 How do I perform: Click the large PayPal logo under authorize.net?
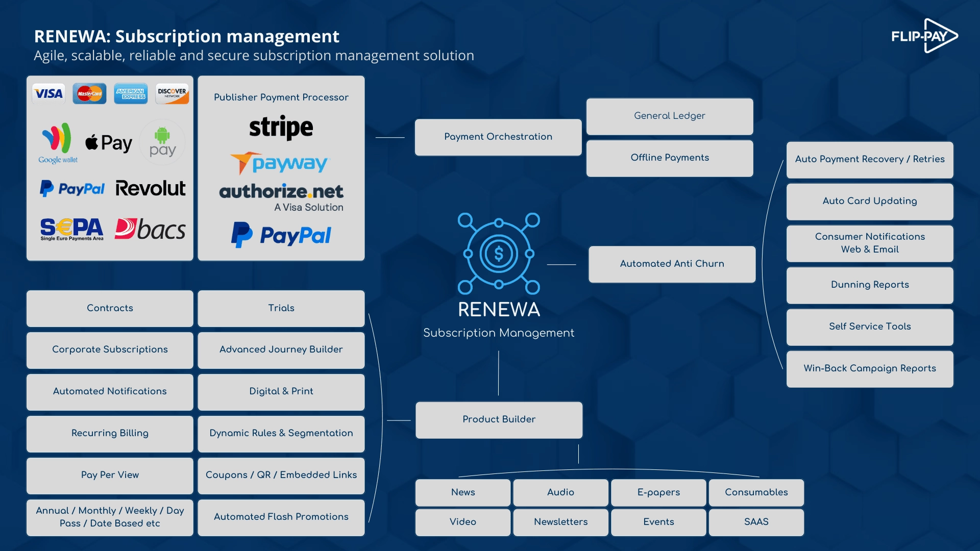tap(281, 235)
